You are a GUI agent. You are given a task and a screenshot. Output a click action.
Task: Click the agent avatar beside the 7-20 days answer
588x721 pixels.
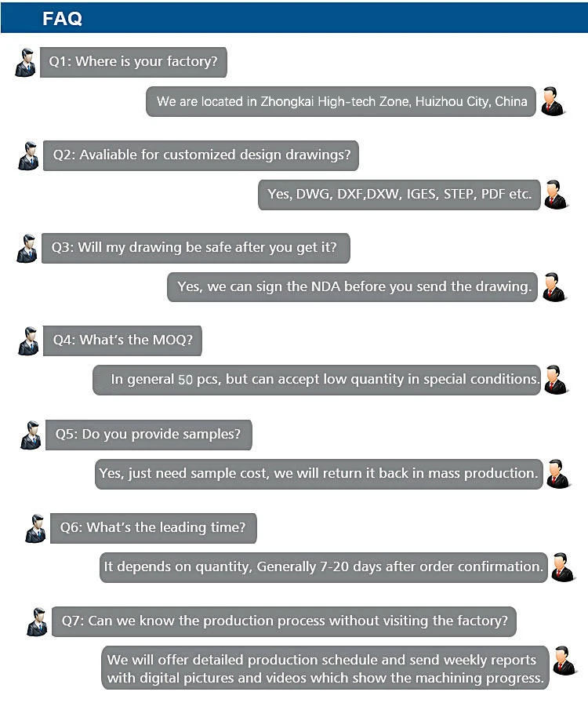(x=562, y=566)
